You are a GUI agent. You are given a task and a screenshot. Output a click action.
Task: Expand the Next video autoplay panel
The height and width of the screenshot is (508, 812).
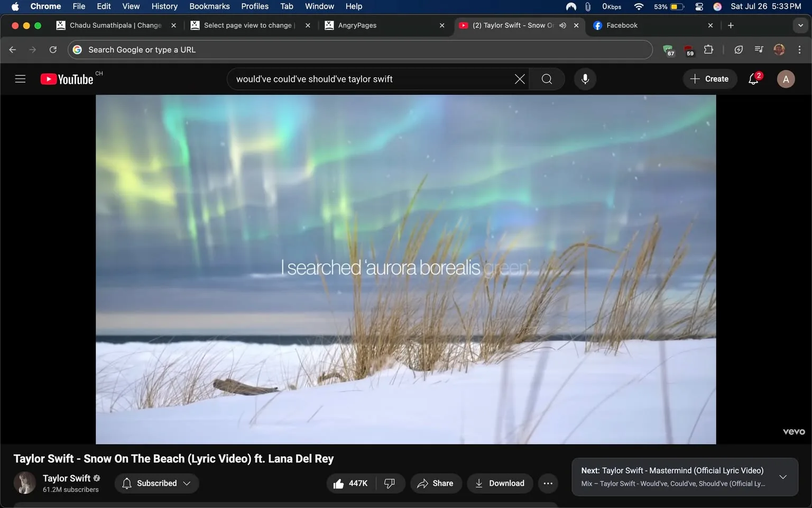(783, 477)
